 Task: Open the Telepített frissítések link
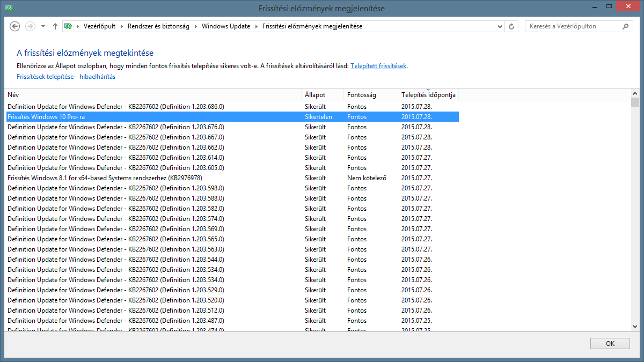pyautogui.click(x=378, y=66)
